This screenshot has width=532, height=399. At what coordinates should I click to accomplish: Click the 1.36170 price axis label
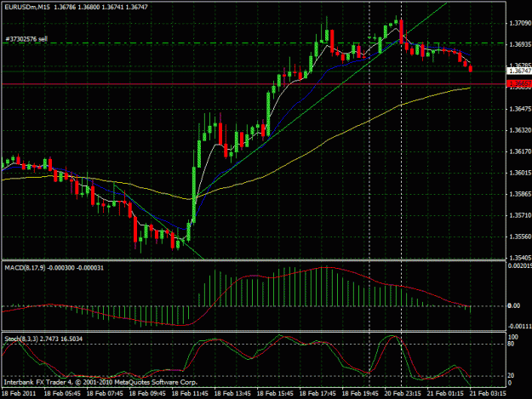coord(520,151)
